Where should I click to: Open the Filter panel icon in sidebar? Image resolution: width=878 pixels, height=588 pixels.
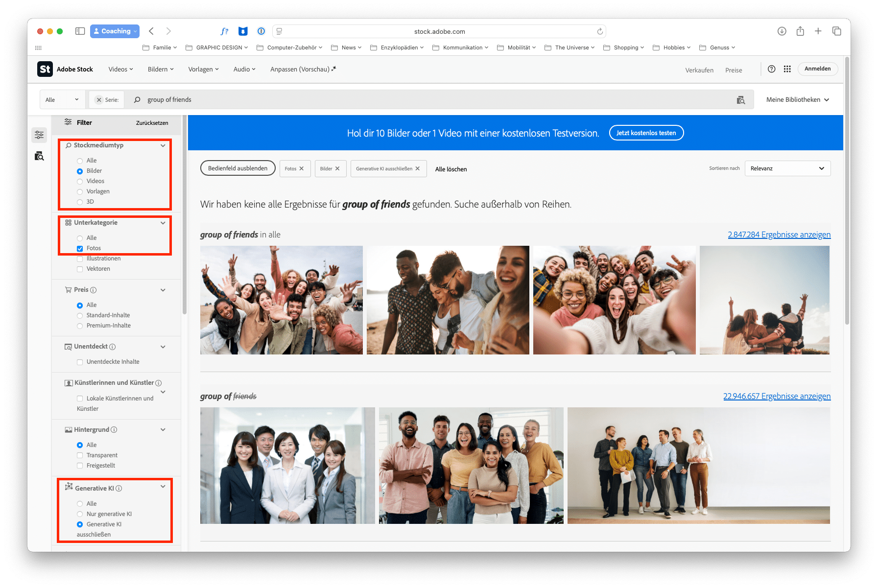[39, 135]
